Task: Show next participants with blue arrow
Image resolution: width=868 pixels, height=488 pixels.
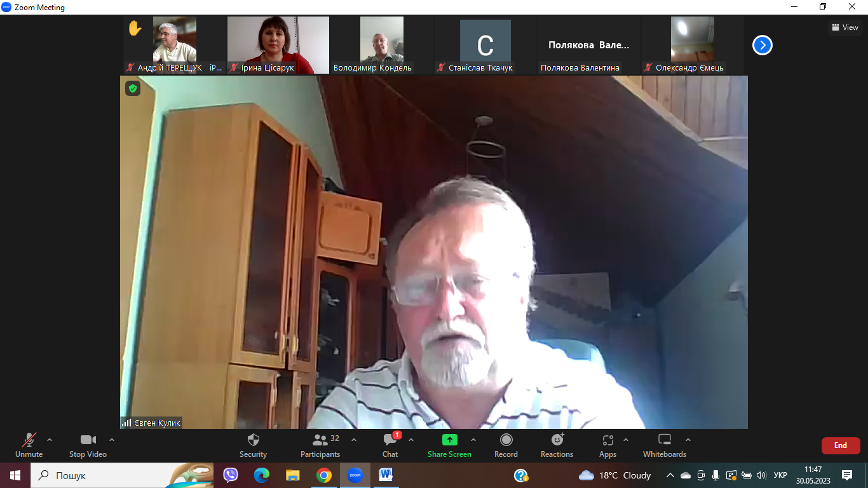Action: [762, 45]
